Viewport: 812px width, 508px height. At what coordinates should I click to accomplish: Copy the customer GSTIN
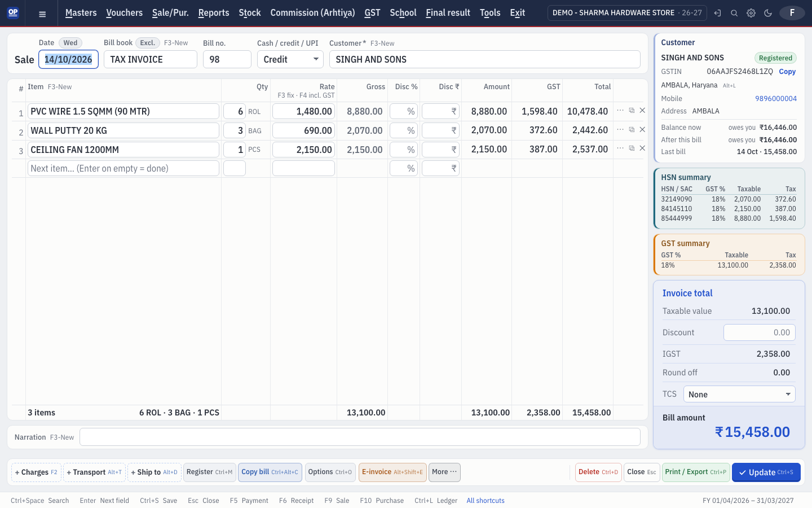coord(787,72)
